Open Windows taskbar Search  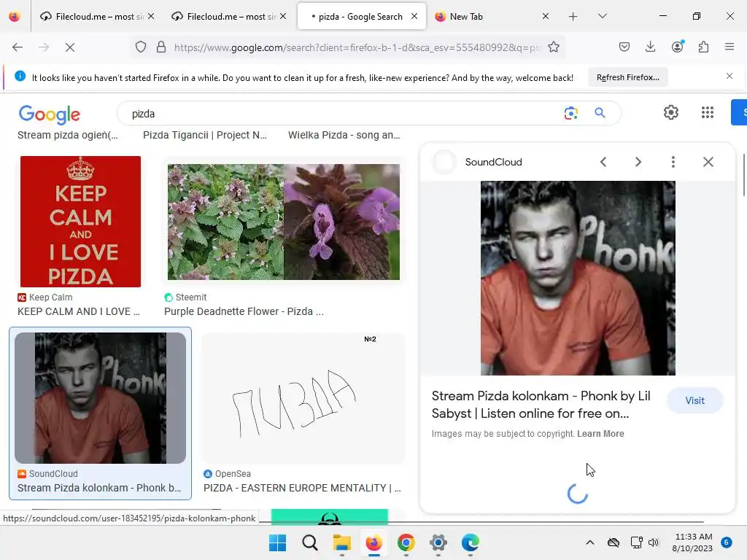pos(309,542)
